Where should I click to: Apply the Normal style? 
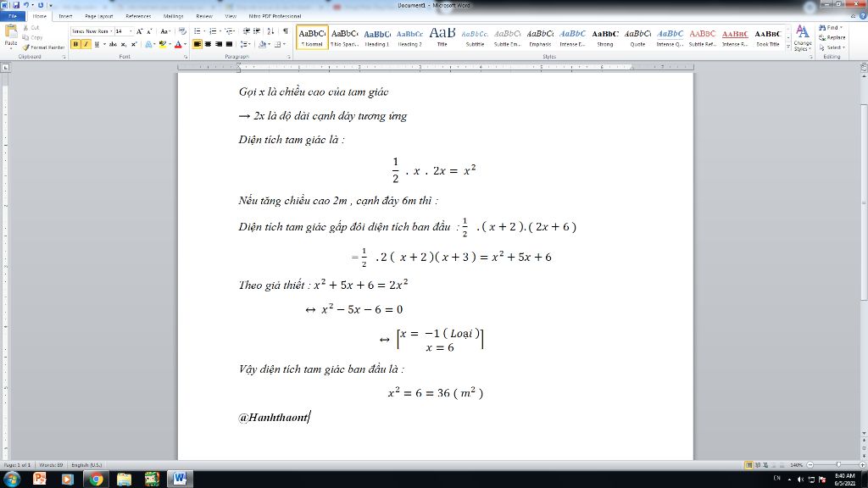[312, 37]
